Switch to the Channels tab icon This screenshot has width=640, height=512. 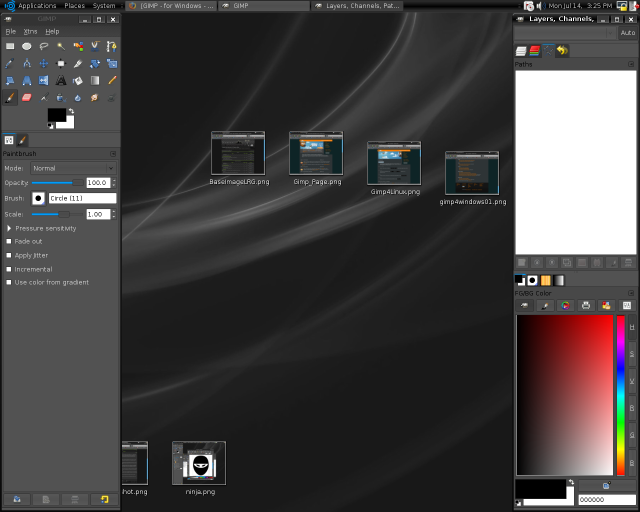(535, 50)
